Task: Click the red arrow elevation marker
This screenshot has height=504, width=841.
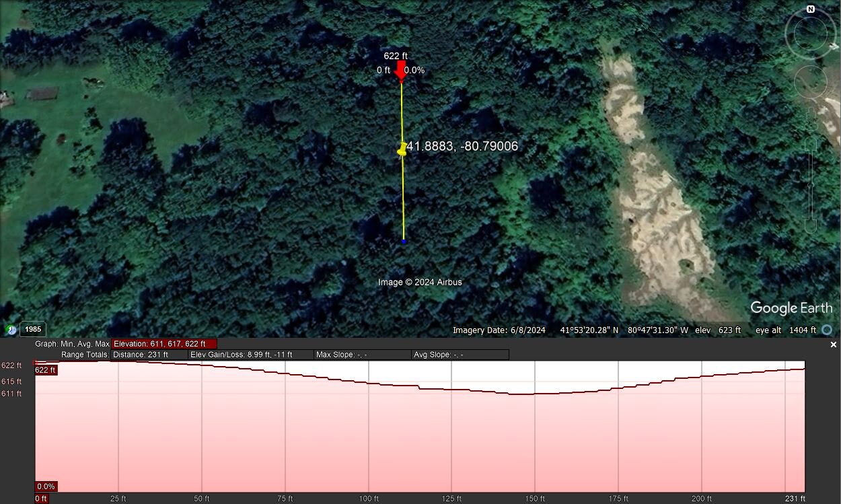Action: pos(401,71)
